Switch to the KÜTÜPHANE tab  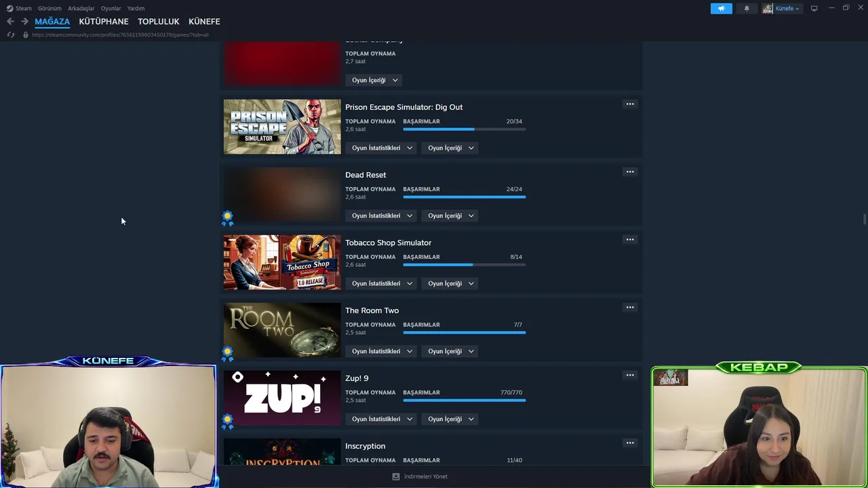[104, 22]
